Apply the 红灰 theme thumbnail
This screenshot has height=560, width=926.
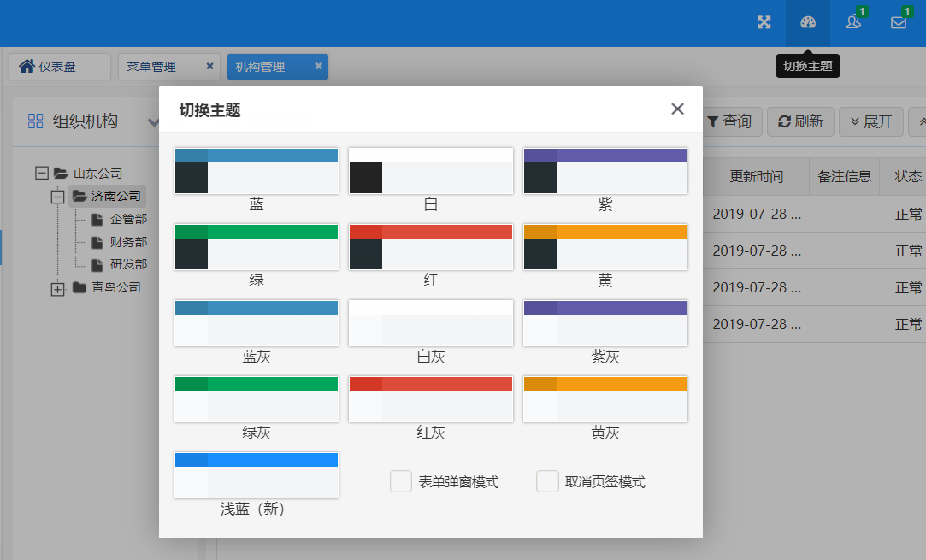pyautogui.click(x=431, y=399)
